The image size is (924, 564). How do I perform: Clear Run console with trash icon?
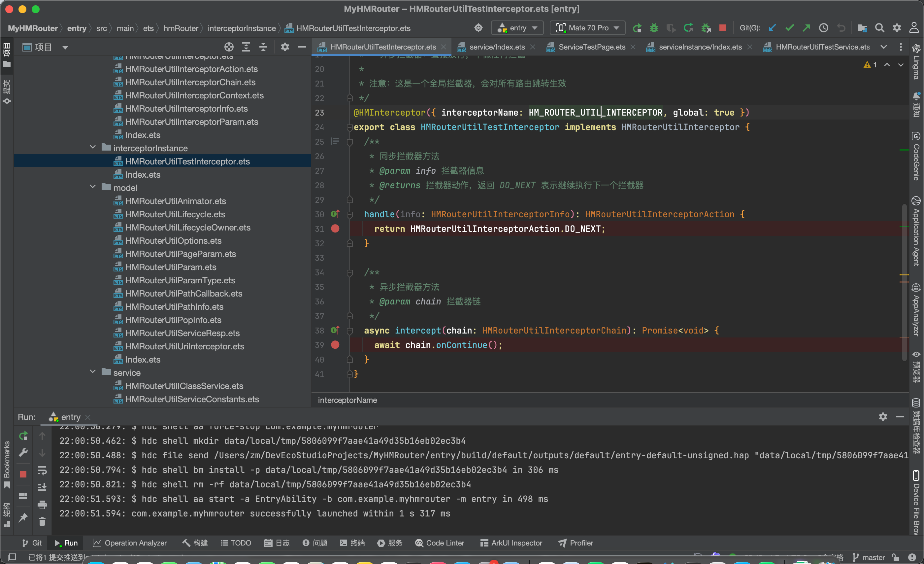point(42,521)
